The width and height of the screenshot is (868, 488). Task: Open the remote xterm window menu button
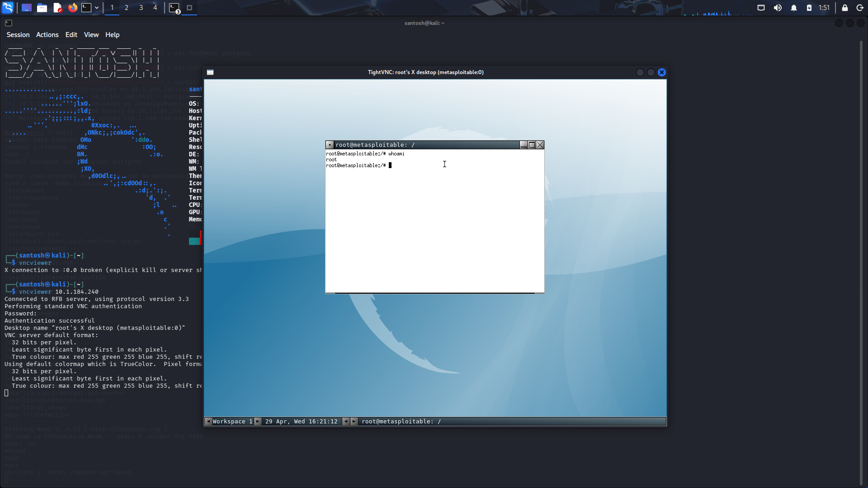(330, 145)
